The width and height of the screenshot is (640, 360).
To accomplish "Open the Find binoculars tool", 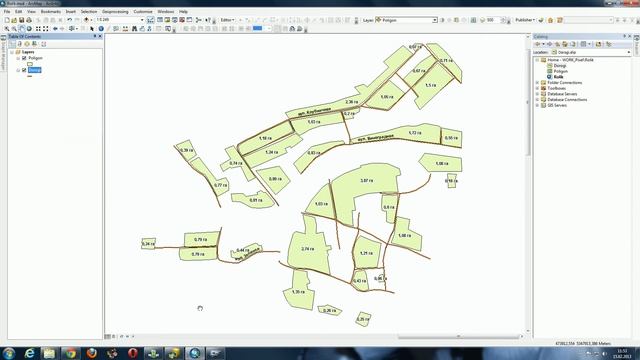I will point(134,29).
